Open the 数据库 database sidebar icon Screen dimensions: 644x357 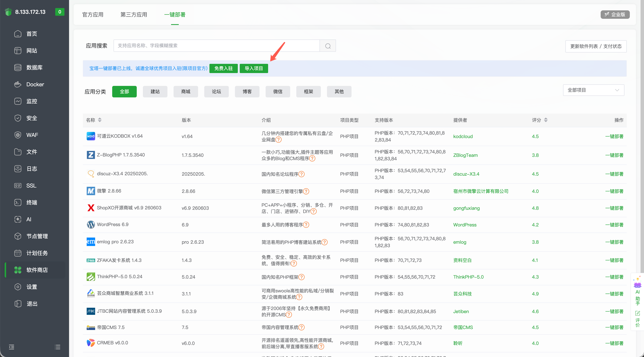coord(18,67)
